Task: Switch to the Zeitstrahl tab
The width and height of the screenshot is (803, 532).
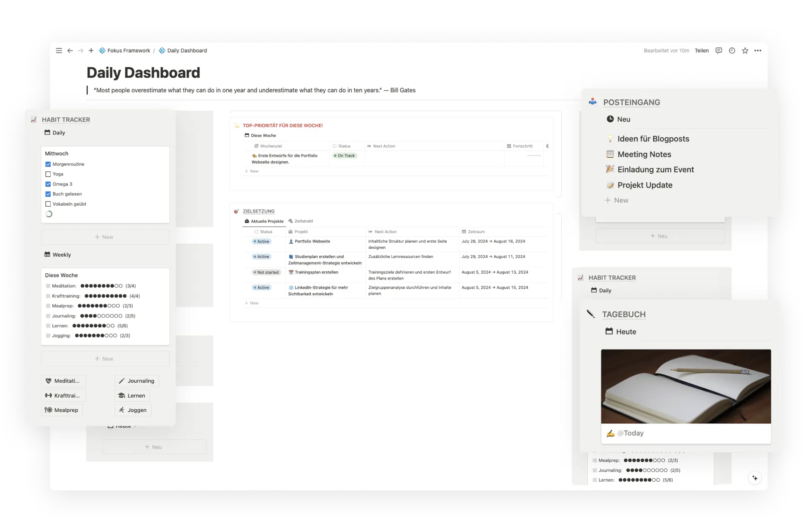Action: (301, 221)
